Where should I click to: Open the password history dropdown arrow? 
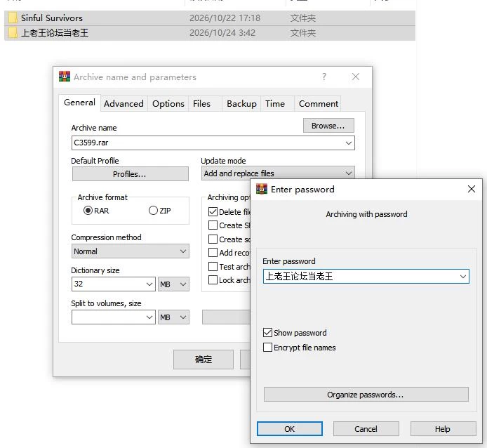462,277
